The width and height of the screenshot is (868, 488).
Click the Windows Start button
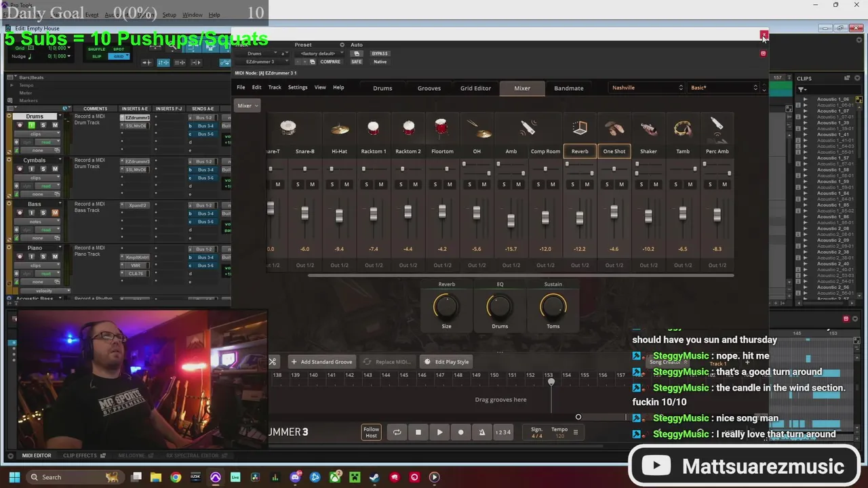click(x=14, y=477)
